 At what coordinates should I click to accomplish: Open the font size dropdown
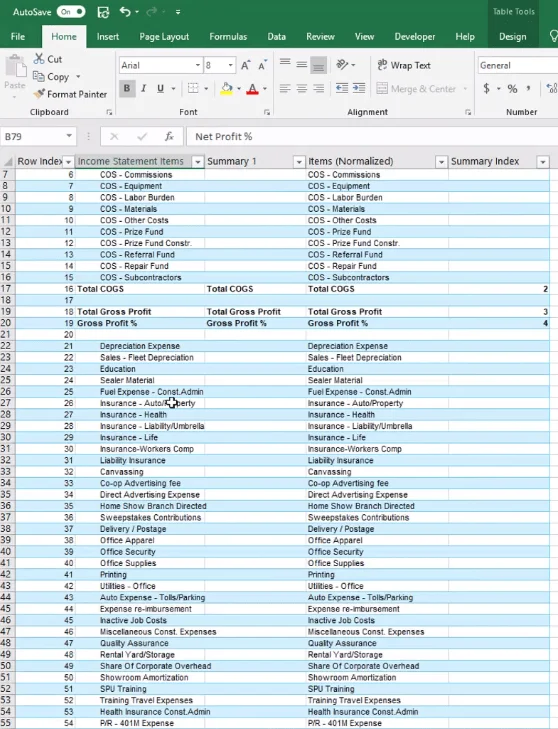pos(231,65)
